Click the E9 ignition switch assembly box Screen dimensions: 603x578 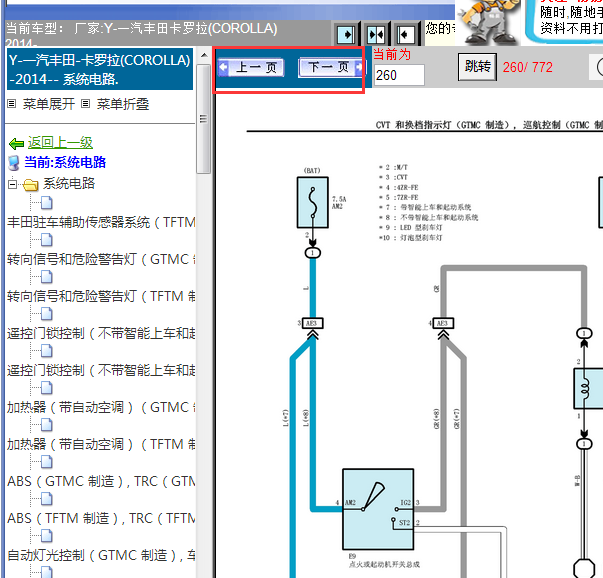tap(378, 509)
